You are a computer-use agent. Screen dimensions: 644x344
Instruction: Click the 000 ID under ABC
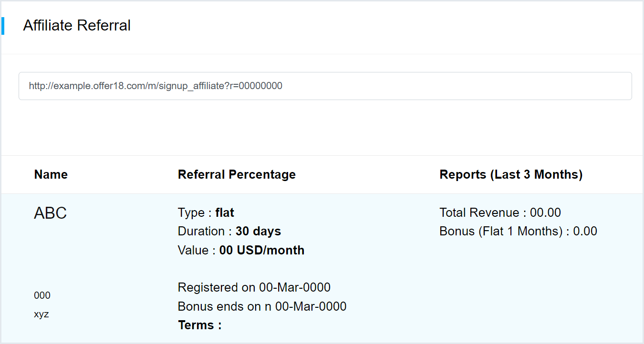(42, 295)
